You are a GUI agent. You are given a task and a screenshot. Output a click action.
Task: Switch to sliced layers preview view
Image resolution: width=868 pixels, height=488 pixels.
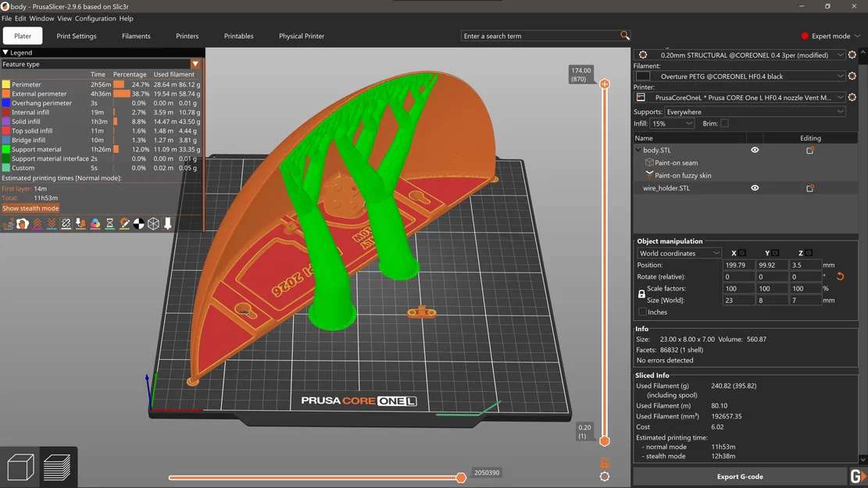tap(57, 467)
